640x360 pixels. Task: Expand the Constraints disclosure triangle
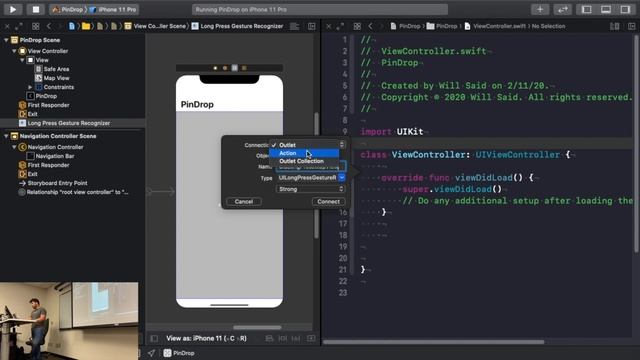30,87
